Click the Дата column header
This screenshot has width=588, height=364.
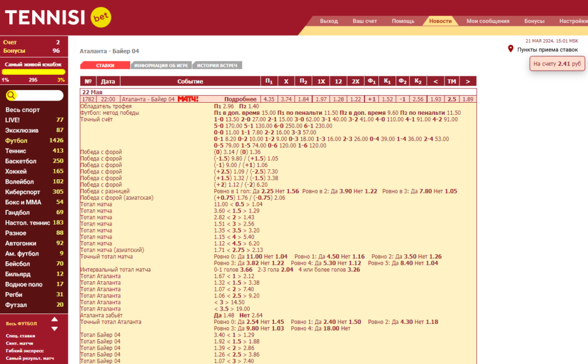click(x=108, y=81)
